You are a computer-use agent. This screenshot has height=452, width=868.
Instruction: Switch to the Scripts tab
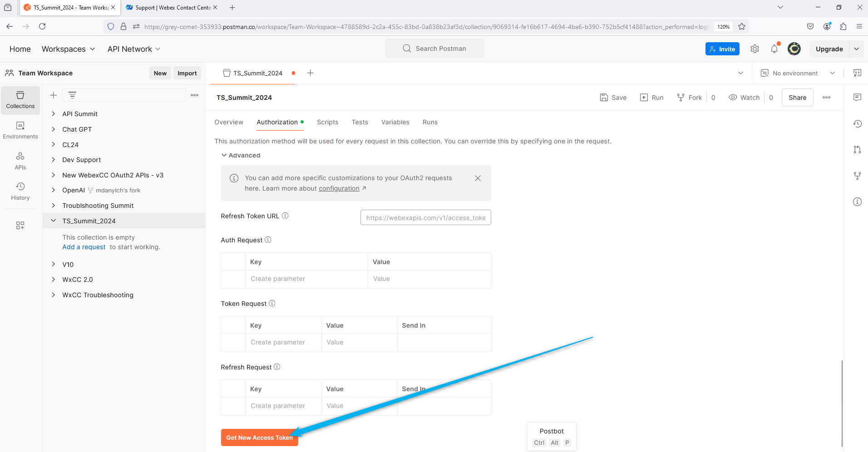pyautogui.click(x=328, y=122)
